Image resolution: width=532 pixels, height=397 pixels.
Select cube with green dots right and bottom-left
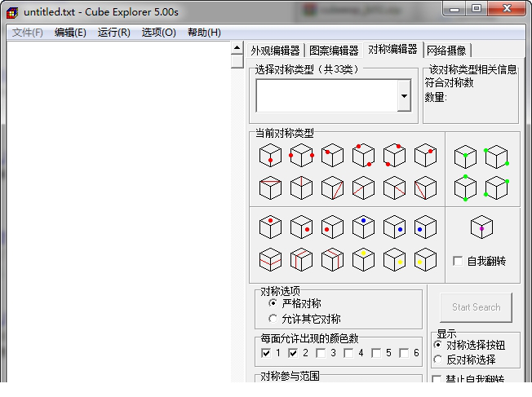pyautogui.click(x=496, y=187)
